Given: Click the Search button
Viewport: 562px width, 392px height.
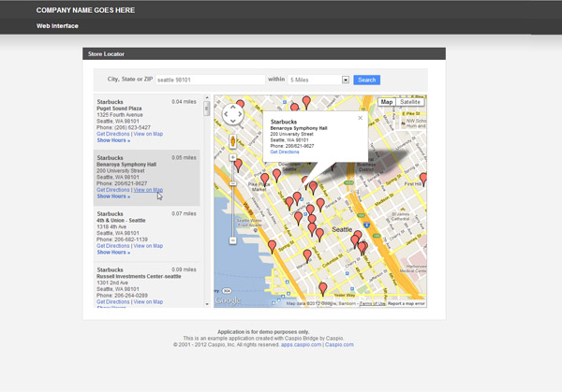Looking at the screenshot, I should pyautogui.click(x=367, y=80).
